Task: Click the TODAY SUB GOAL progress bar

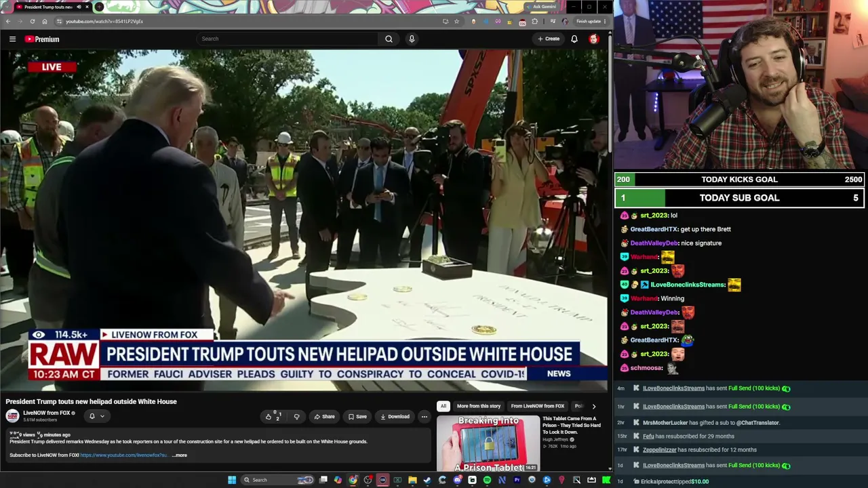Action: pos(739,198)
